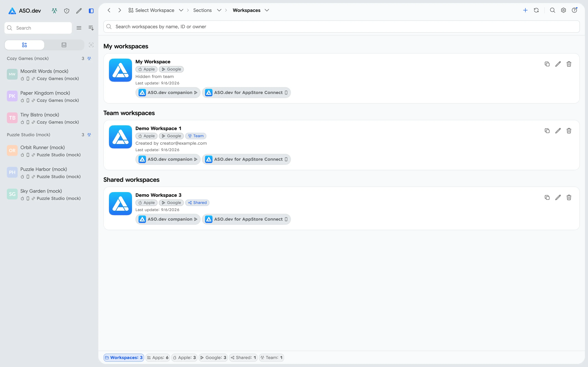The width and height of the screenshot is (588, 367).
Task: Duplicate My Workspace
Action: (x=547, y=64)
